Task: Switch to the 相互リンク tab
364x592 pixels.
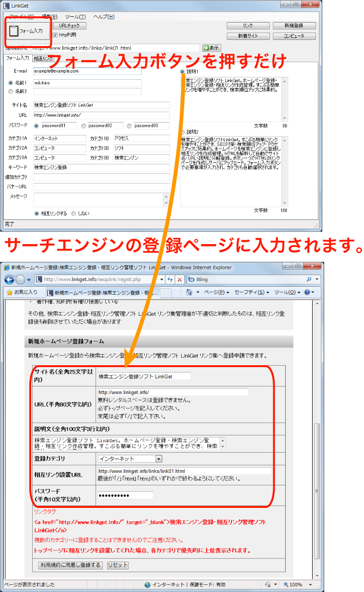Action: tap(43, 59)
